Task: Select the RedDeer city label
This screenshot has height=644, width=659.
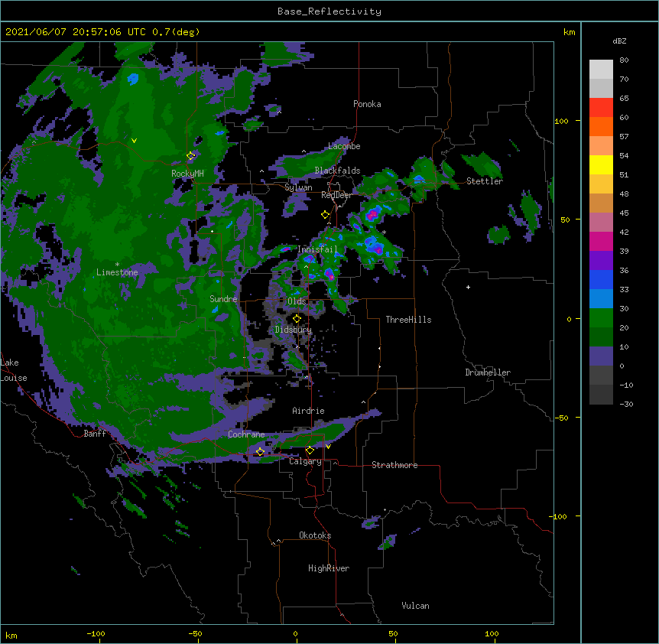Action: pos(336,195)
